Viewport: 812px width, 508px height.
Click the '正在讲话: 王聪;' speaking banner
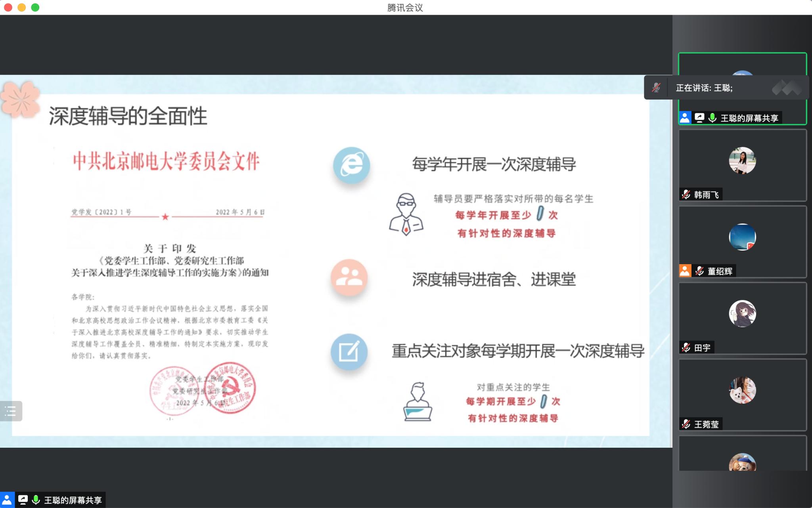726,88
